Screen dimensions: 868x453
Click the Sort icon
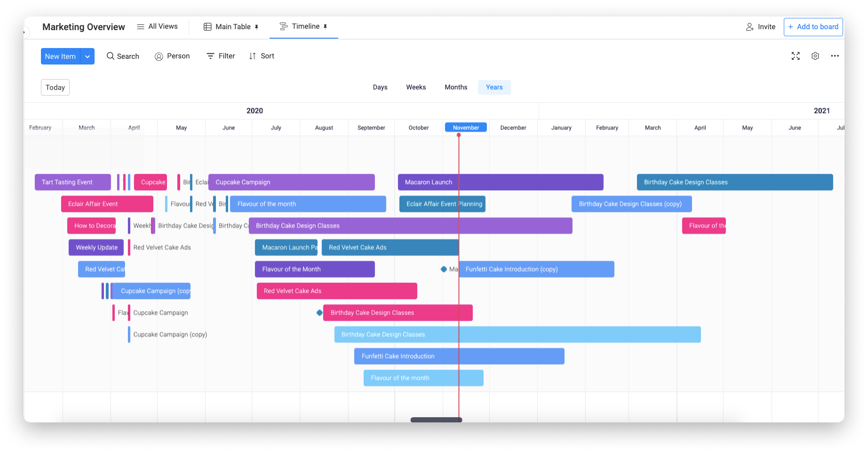[252, 56]
